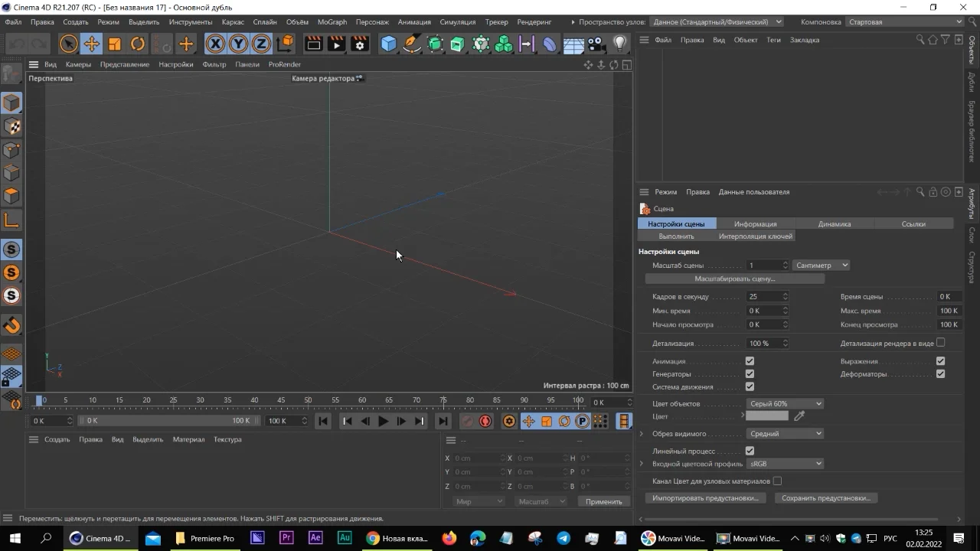Open the Сантиметр units dropdown

pyautogui.click(x=821, y=266)
